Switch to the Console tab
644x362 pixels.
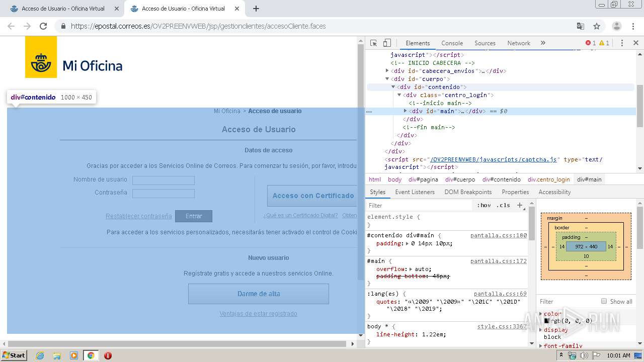pyautogui.click(x=452, y=43)
